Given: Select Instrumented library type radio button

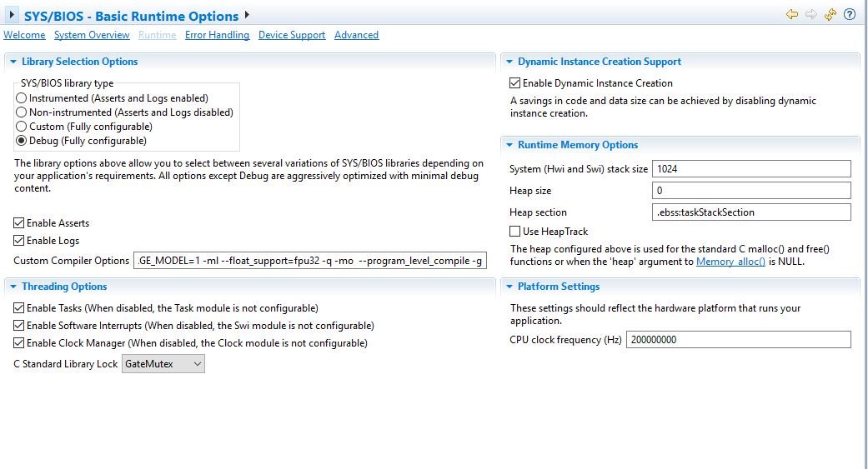Looking at the screenshot, I should [22, 98].
